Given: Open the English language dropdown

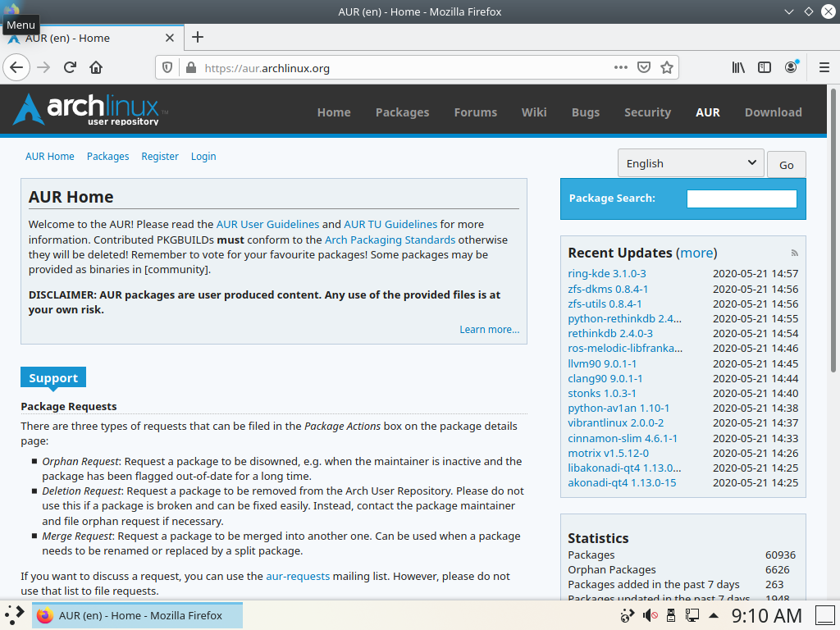Looking at the screenshot, I should (x=691, y=163).
